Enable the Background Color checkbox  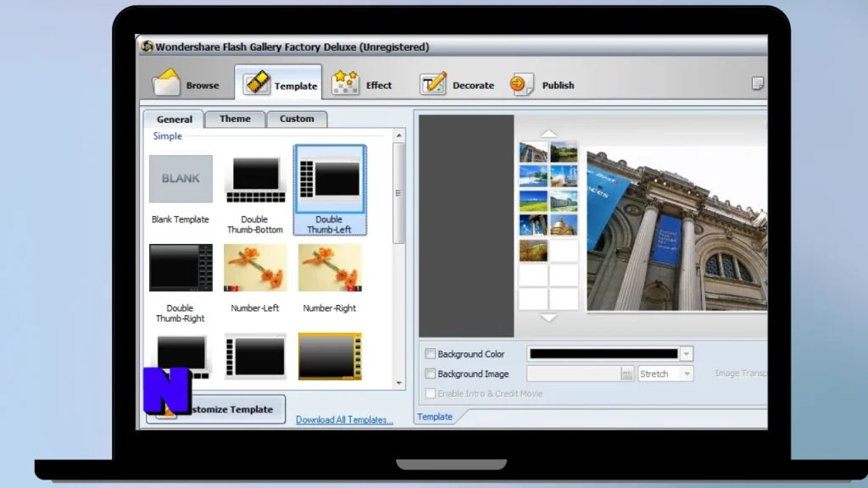pos(430,353)
